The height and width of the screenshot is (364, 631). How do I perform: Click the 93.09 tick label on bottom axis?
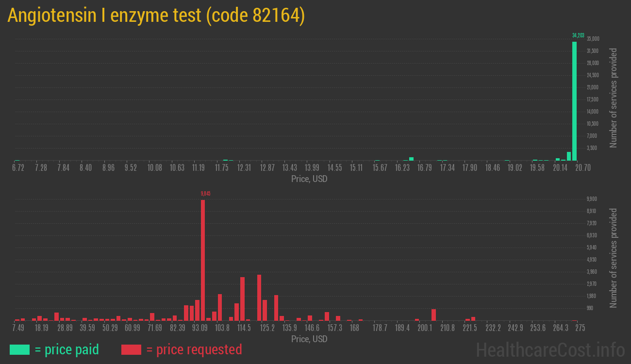coord(199,327)
